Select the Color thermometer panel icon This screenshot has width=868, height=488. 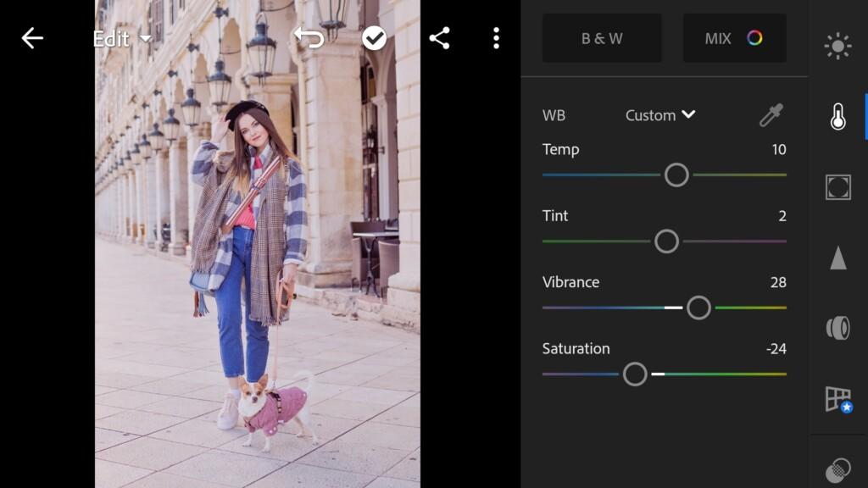pyautogui.click(x=837, y=116)
